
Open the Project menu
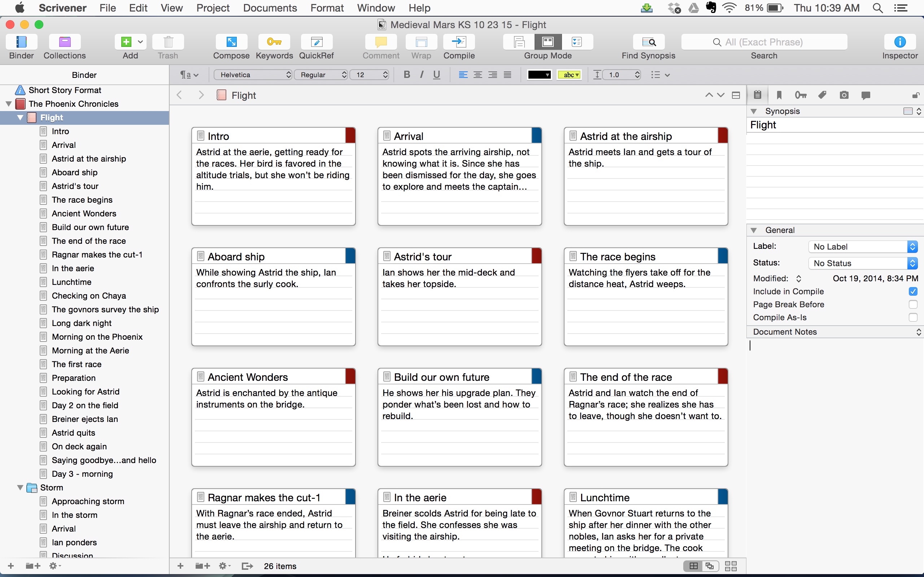[213, 8]
